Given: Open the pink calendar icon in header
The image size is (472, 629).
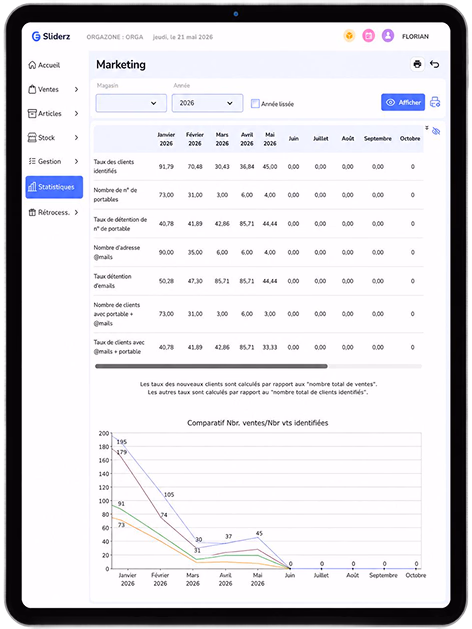Looking at the screenshot, I should click(369, 36).
